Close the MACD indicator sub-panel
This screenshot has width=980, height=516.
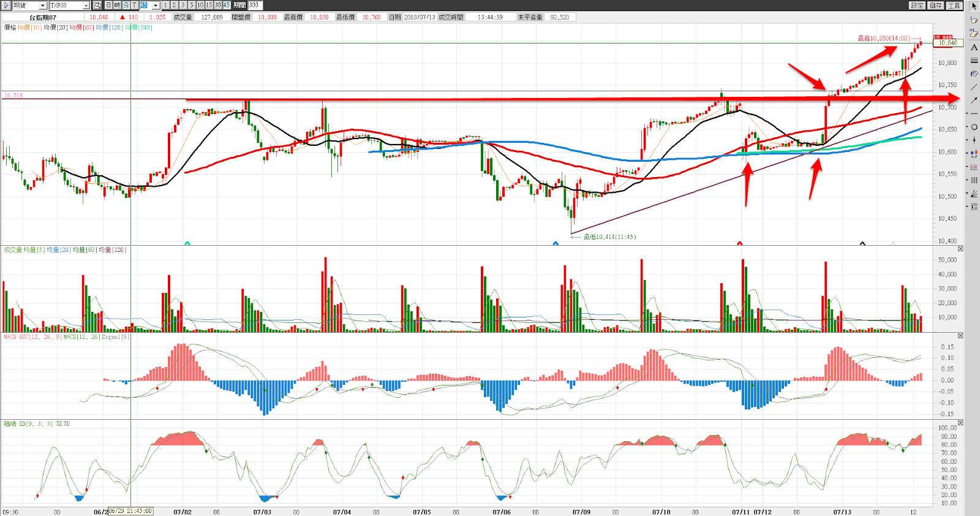tap(960, 336)
